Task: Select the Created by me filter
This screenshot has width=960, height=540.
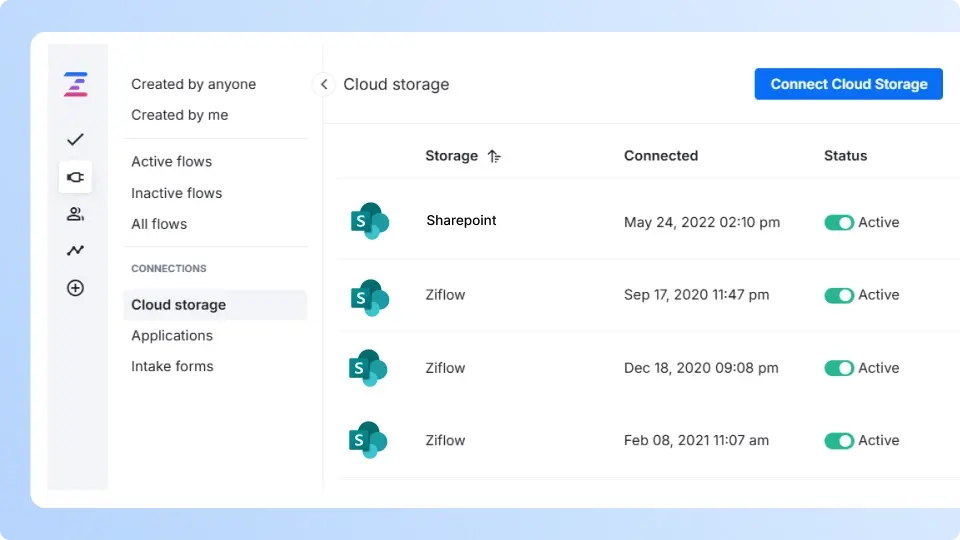Action: tap(179, 115)
